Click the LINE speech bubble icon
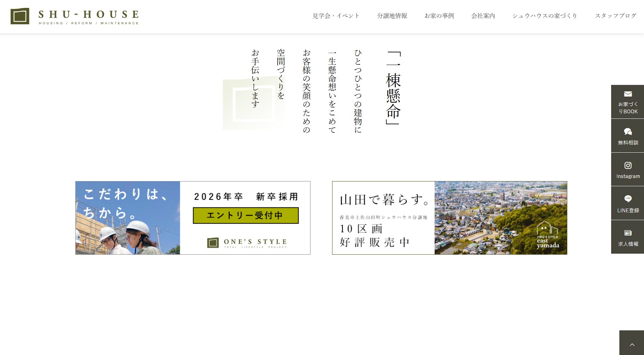The image size is (644, 355). coord(628,199)
